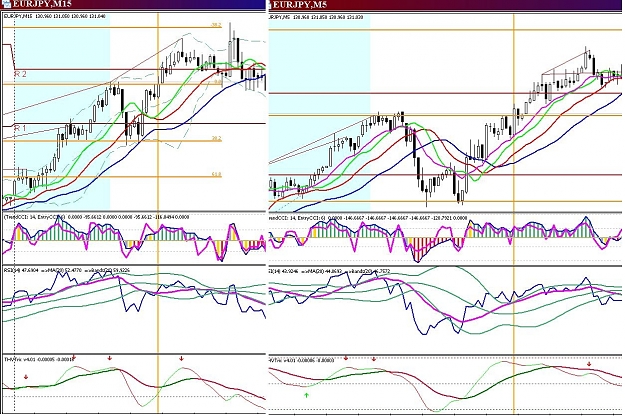Click the RSI(14) indicator label in M5 window

tap(329, 271)
